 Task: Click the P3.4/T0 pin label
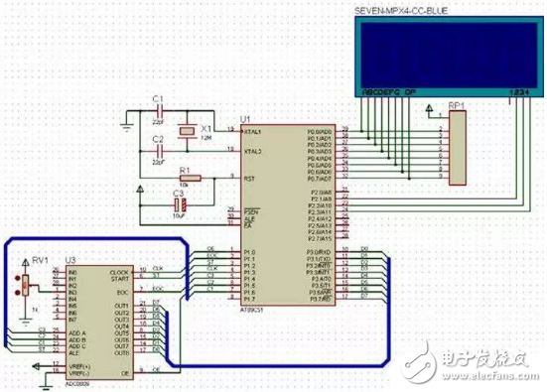pyautogui.click(x=321, y=279)
